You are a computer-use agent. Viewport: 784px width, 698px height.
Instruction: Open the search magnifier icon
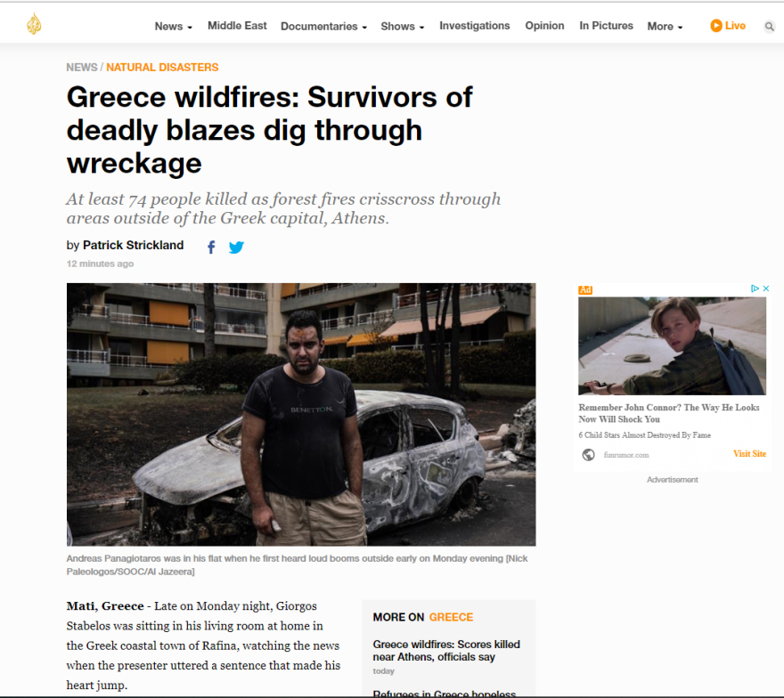(x=769, y=27)
